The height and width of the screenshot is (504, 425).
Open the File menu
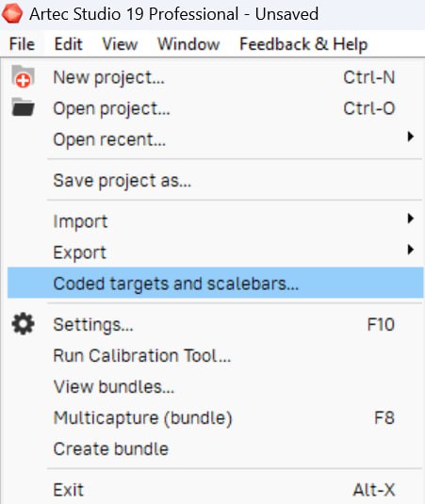[x=22, y=43]
